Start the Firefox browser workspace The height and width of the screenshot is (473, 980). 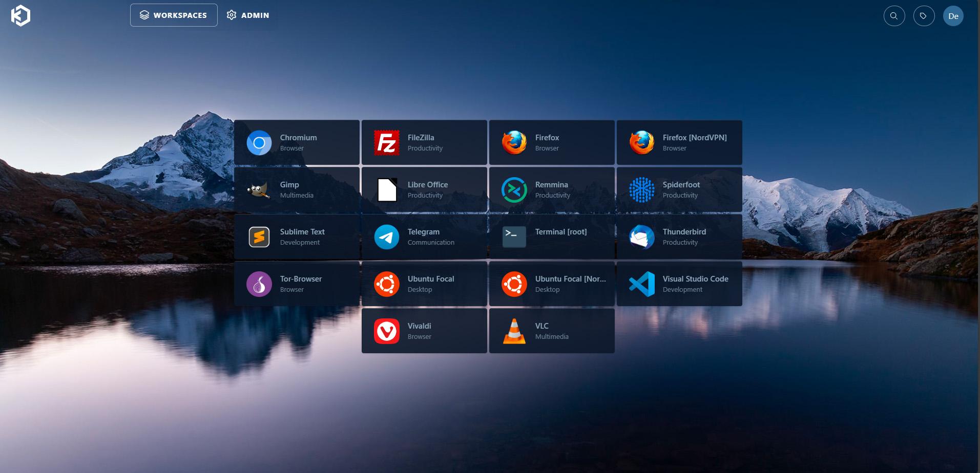pos(552,142)
